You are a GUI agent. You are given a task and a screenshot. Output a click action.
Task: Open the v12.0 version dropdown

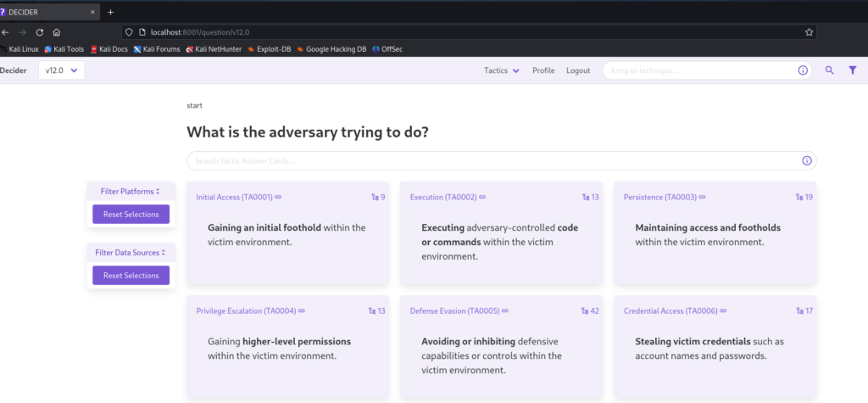(x=61, y=70)
